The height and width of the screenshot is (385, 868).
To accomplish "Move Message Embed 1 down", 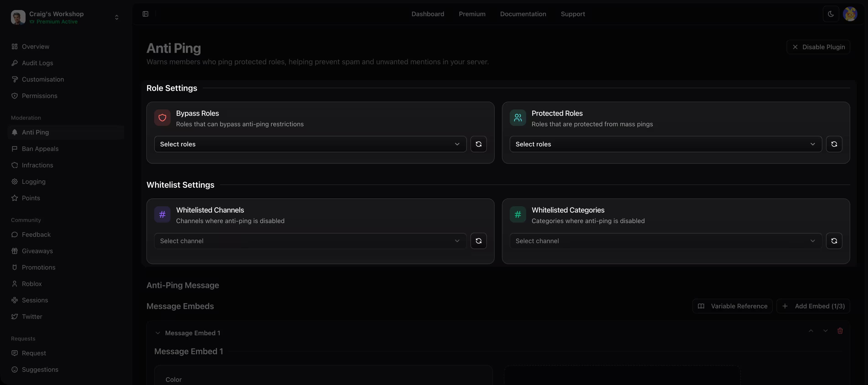I will click(825, 331).
